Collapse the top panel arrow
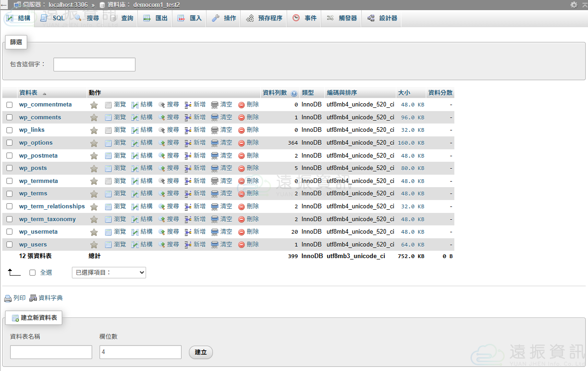588x371 pixels. (x=4, y=5)
